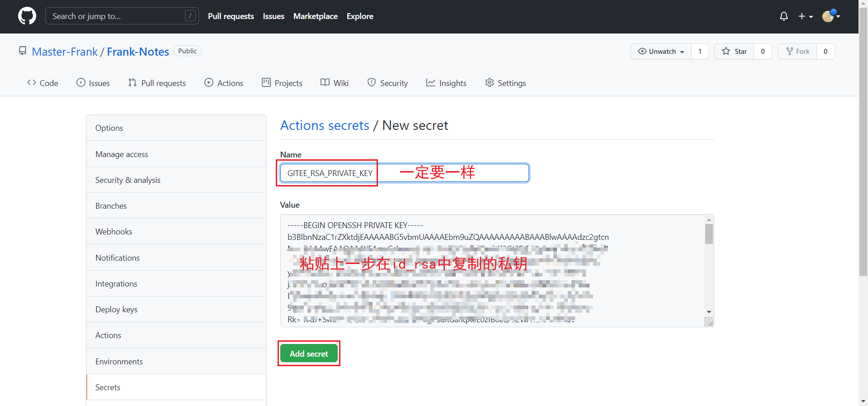868x406 pixels.
Task: Select Secrets in settings sidebar
Action: click(176, 387)
